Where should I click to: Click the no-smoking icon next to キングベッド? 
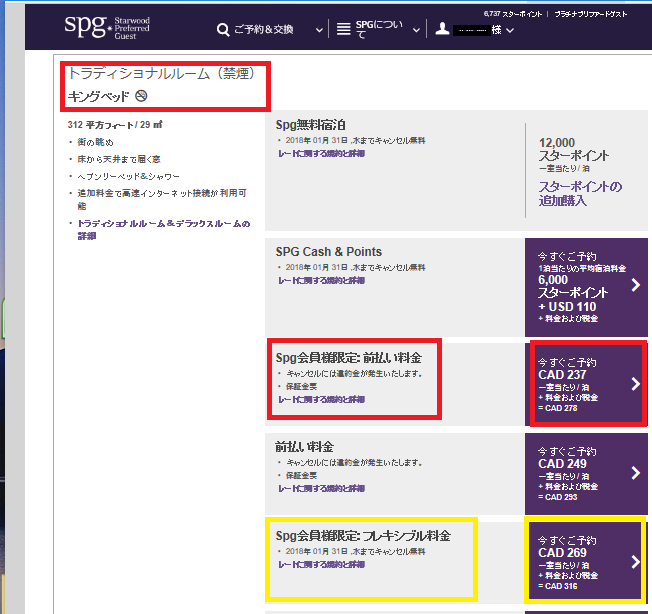pyautogui.click(x=141, y=96)
